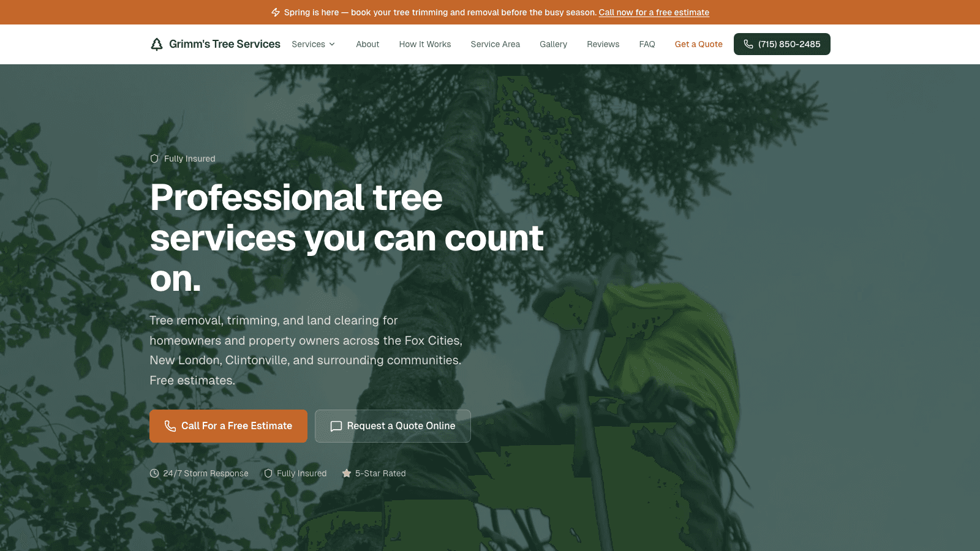
Task: Open the Services menu
Action: tap(314, 44)
